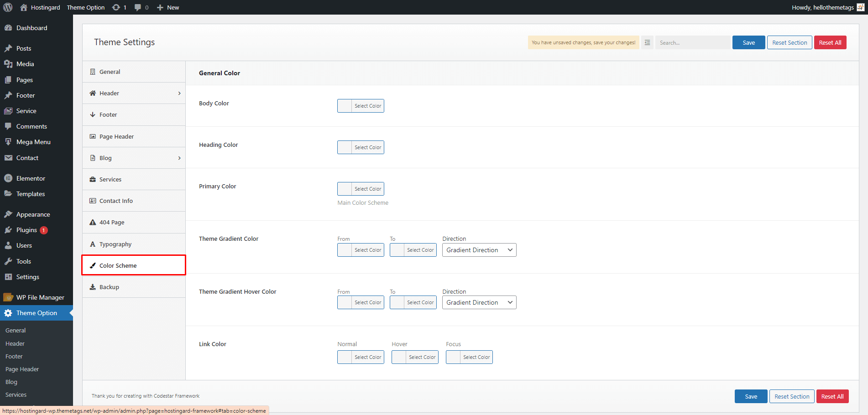The width and height of the screenshot is (868, 415).
Task: Click the Theme Option gear icon
Action: 8,313
